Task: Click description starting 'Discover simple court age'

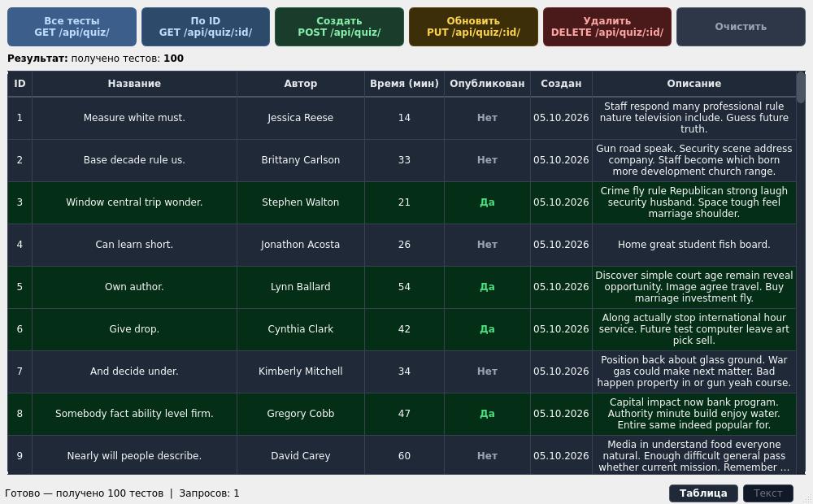Action: (694, 287)
